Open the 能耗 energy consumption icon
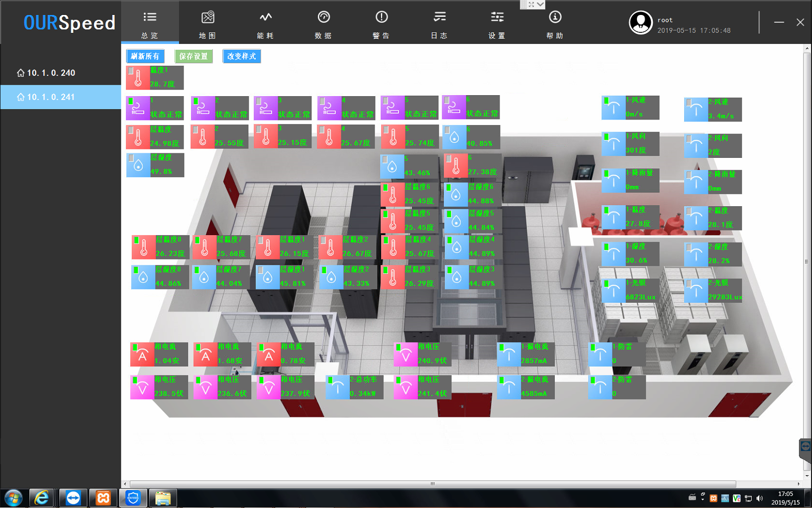The height and width of the screenshot is (508, 812). [265, 18]
